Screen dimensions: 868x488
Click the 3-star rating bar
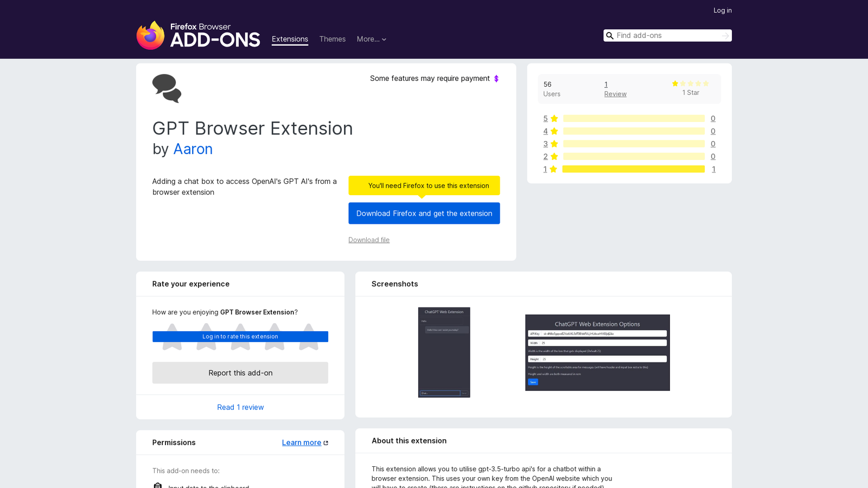634,144
